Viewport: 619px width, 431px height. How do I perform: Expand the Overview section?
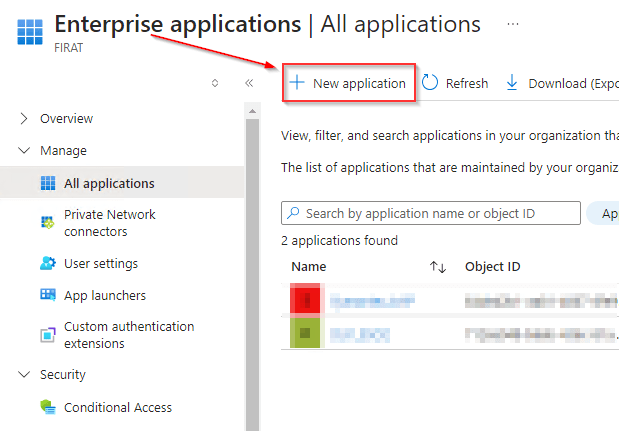[x=24, y=118]
